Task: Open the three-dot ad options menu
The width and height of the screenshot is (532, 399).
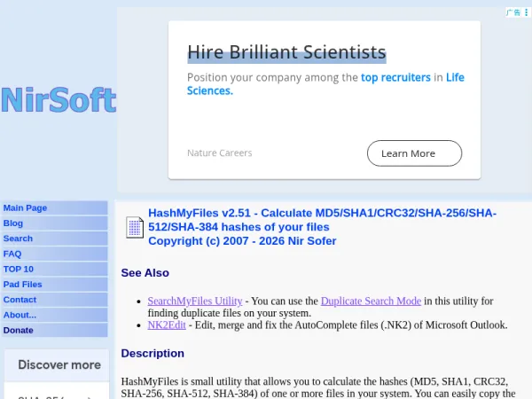Action: 526,12
